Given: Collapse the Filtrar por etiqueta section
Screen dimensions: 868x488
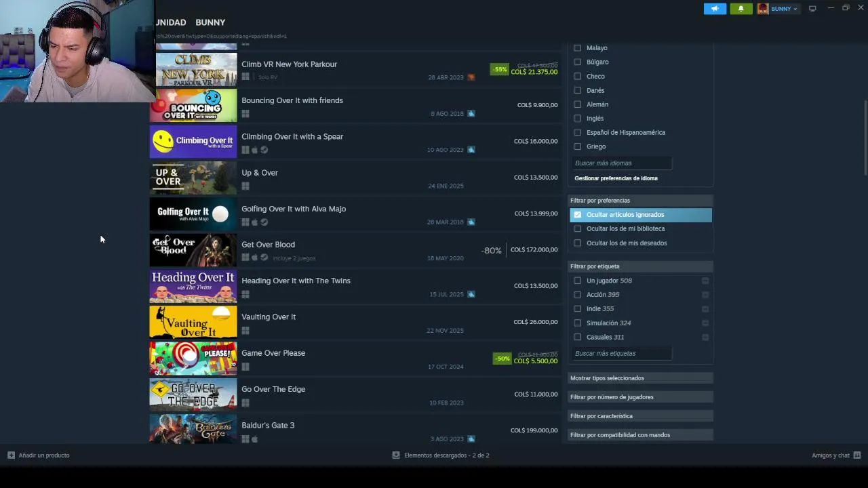Looking at the screenshot, I should click(640, 266).
